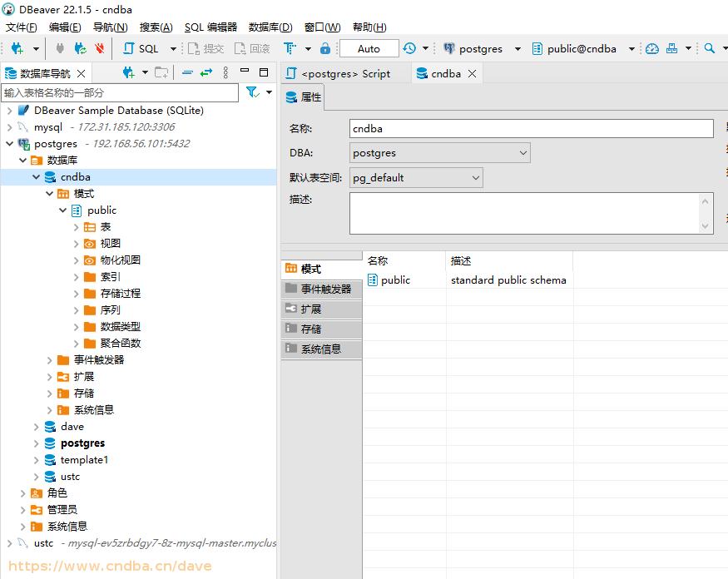Collapse the cndba database node
Image resolution: width=728 pixels, height=579 pixels.
click(x=37, y=177)
